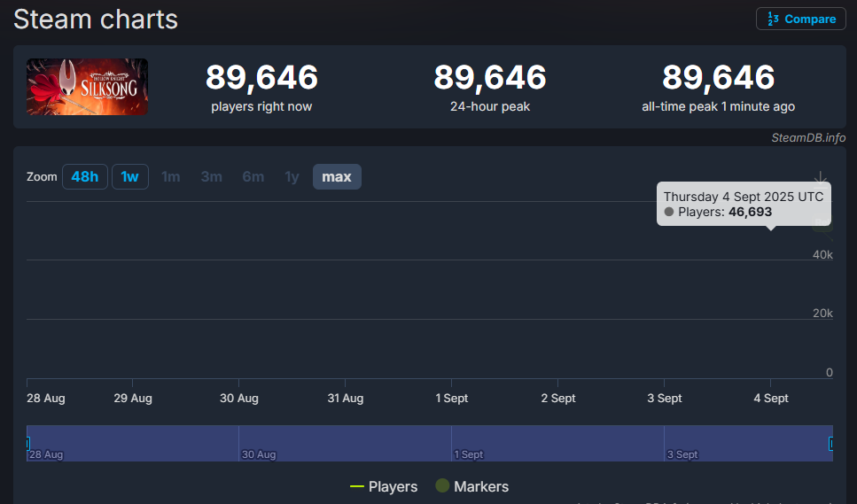The height and width of the screenshot is (504, 857).
Task: Click the SteamDB.info credit text
Action: [x=808, y=137]
